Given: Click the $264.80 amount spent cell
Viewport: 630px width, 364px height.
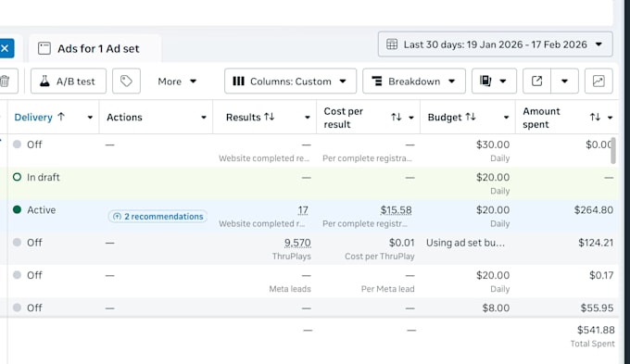Looking at the screenshot, I should (594, 209).
